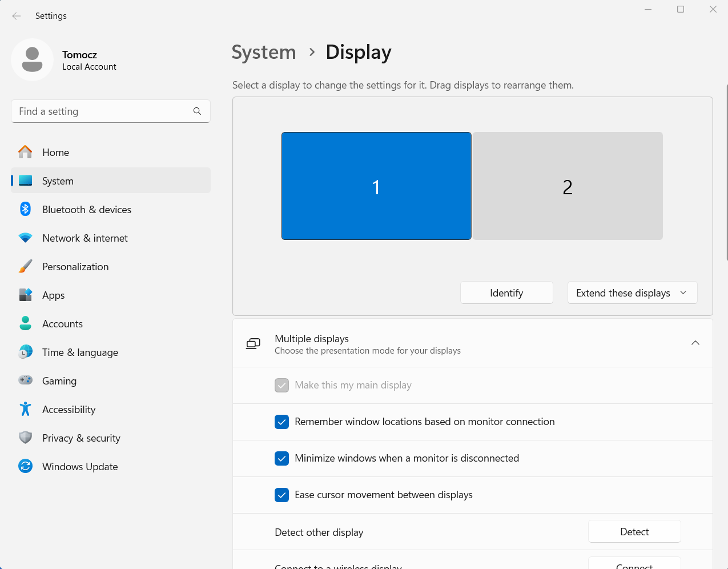Click System breadcrumb link

pos(264,52)
